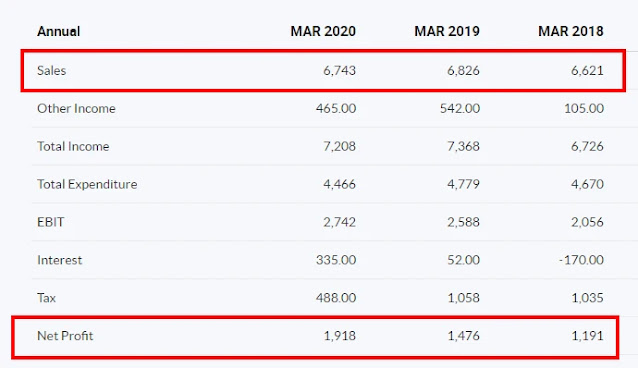Click Sales value 6,743

pyautogui.click(x=339, y=70)
